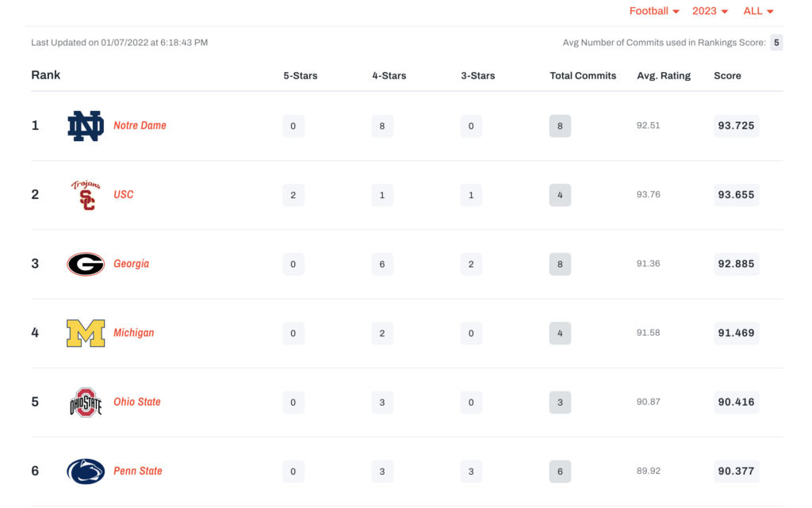Click the 5-Stars column header
The height and width of the screenshot is (508, 812).
coord(301,75)
